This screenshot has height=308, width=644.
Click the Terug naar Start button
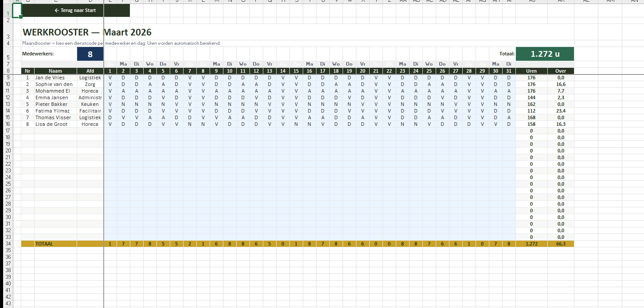pos(77,10)
